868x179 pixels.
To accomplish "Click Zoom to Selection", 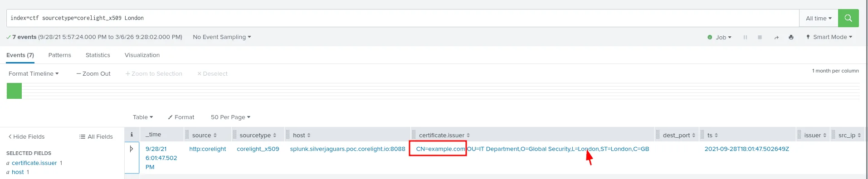I will pyautogui.click(x=154, y=73).
